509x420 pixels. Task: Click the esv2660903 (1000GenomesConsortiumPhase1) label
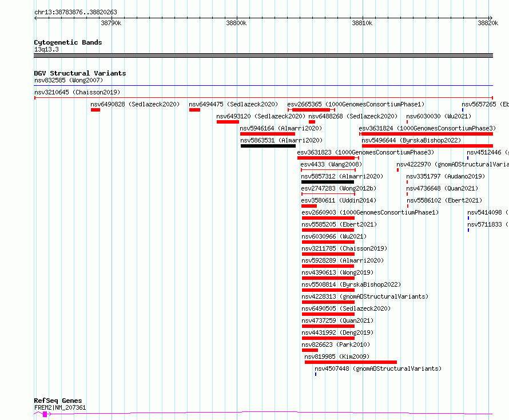(370, 212)
